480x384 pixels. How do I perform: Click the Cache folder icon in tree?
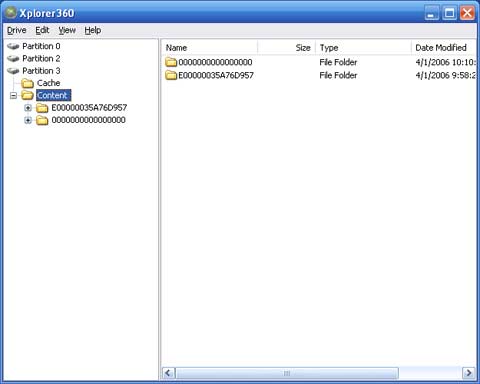pyautogui.click(x=27, y=83)
